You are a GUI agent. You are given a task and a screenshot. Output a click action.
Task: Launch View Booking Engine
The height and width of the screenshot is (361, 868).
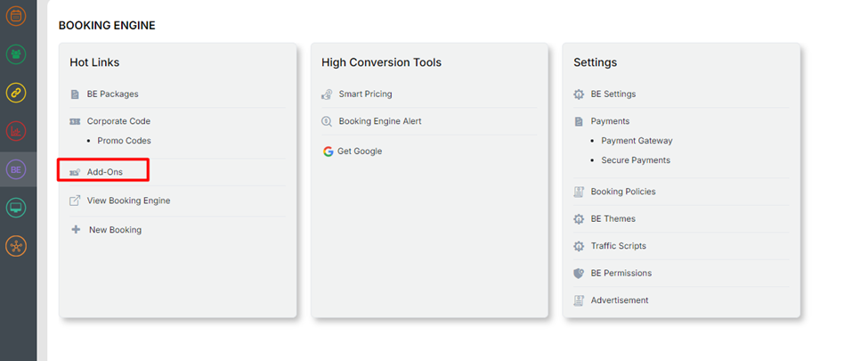pos(128,201)
